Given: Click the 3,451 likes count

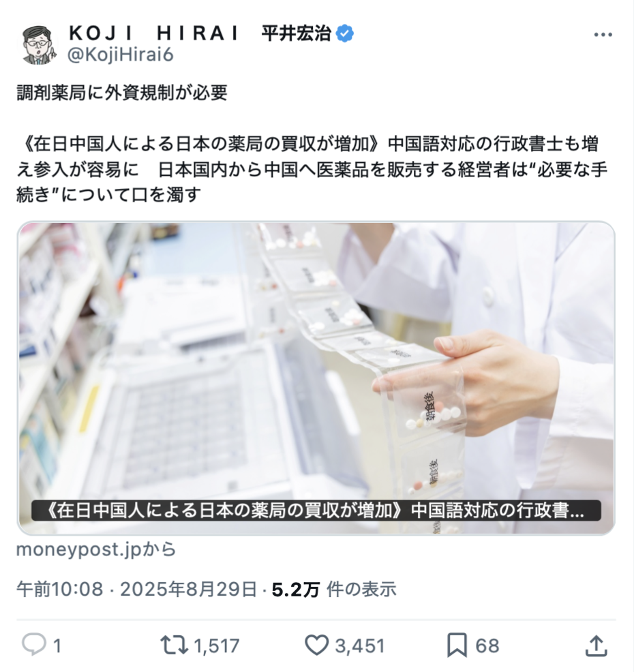Looking at the screenshot, I should point(360,646).
